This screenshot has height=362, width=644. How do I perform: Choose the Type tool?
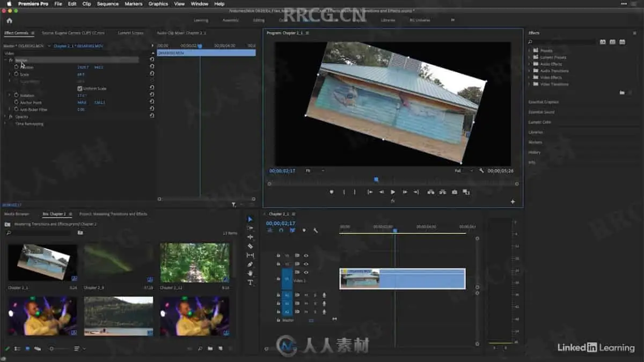click(250, 283)
